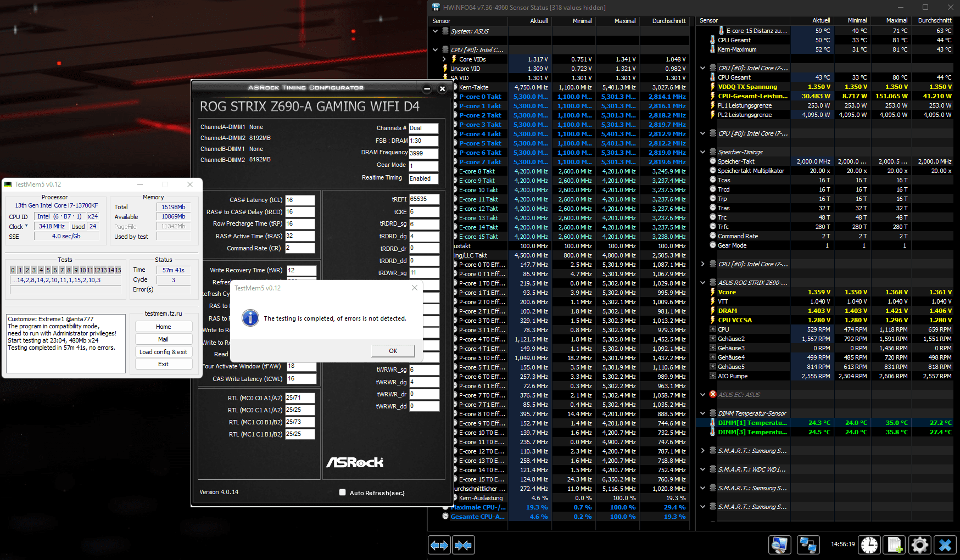The height and width of the screenshot is (560, 960).
Task: Click the TestMem5 title bar memory icon
Action: (x=8, y=184)
